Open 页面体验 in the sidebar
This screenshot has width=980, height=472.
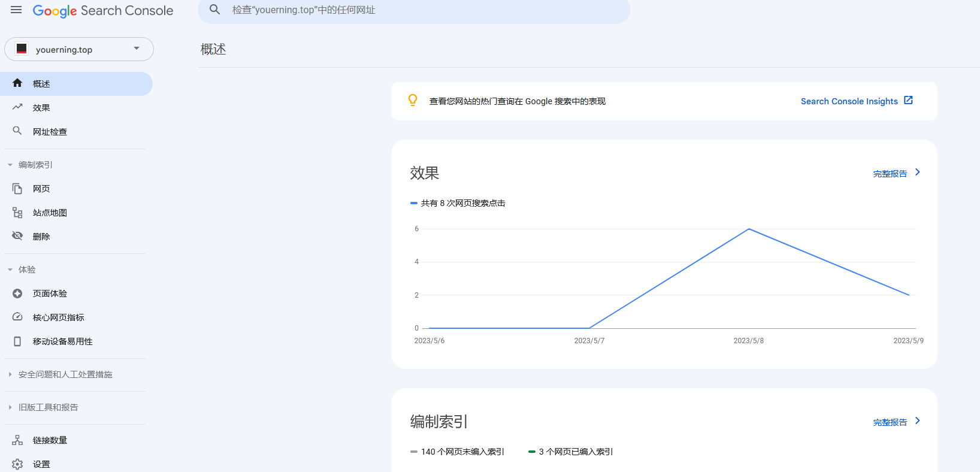(76, 294)
